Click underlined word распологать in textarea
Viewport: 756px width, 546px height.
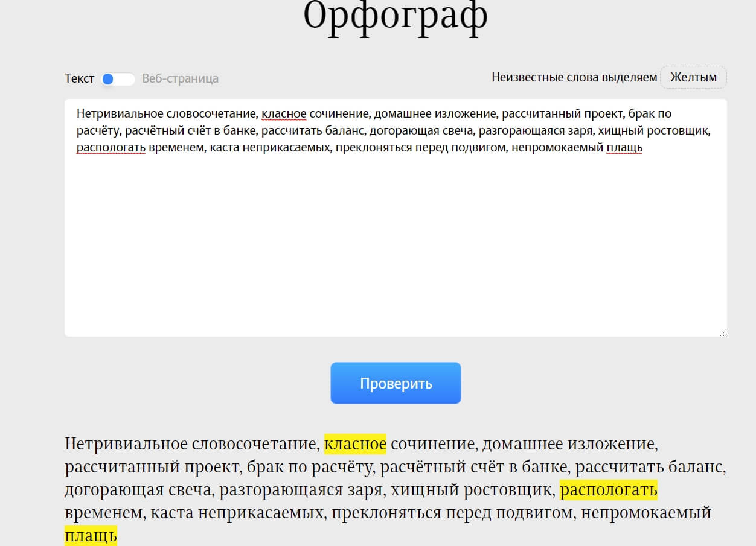coord(111,148)
